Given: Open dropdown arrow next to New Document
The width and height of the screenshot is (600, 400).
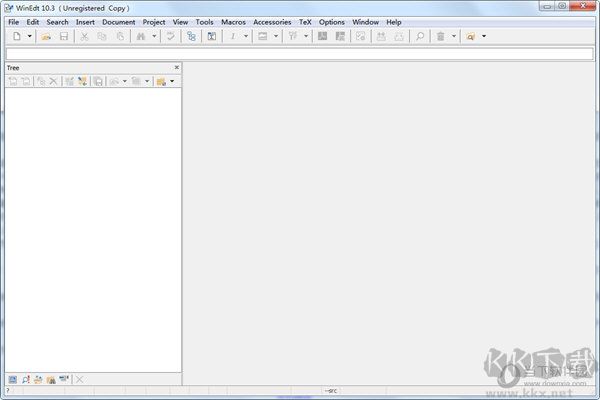Looking at the screenshot, I should 30,36.
